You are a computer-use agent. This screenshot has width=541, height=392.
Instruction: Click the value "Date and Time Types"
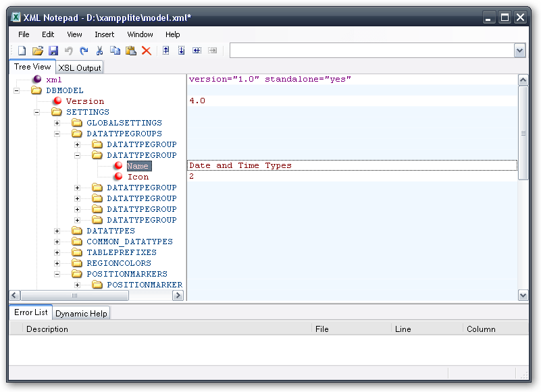click(x=240, y=165)
